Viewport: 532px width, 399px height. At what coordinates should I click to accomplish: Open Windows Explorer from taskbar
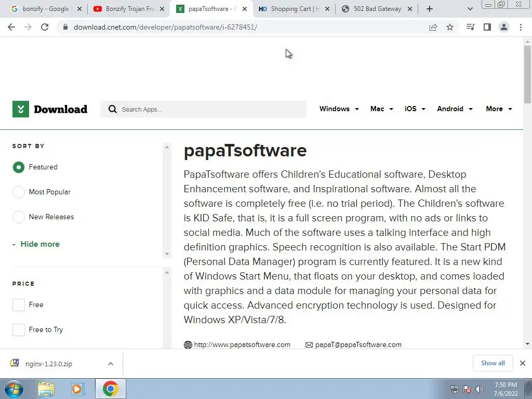pos(46,389)
